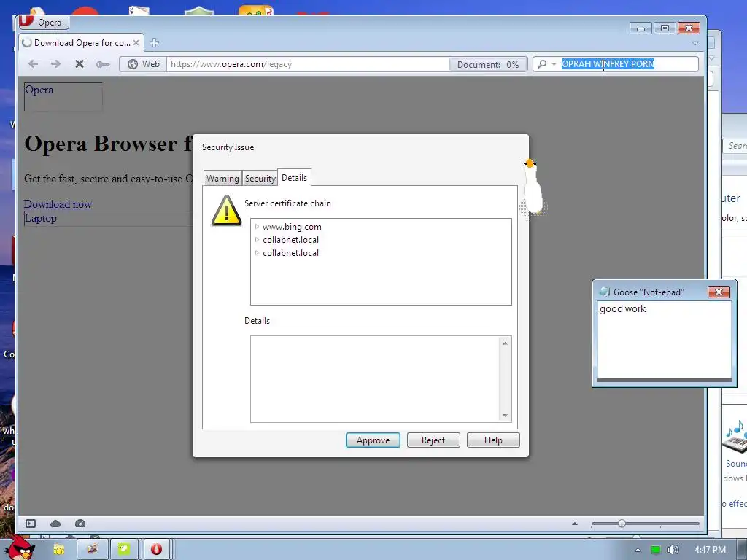Switch to the Warning tab

point(222,178)
